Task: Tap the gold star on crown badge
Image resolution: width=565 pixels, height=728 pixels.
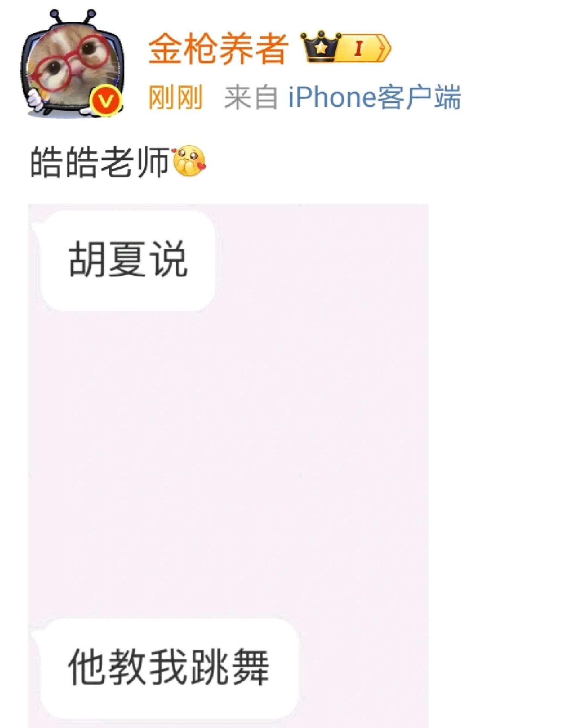Action: tap(321, 47)
